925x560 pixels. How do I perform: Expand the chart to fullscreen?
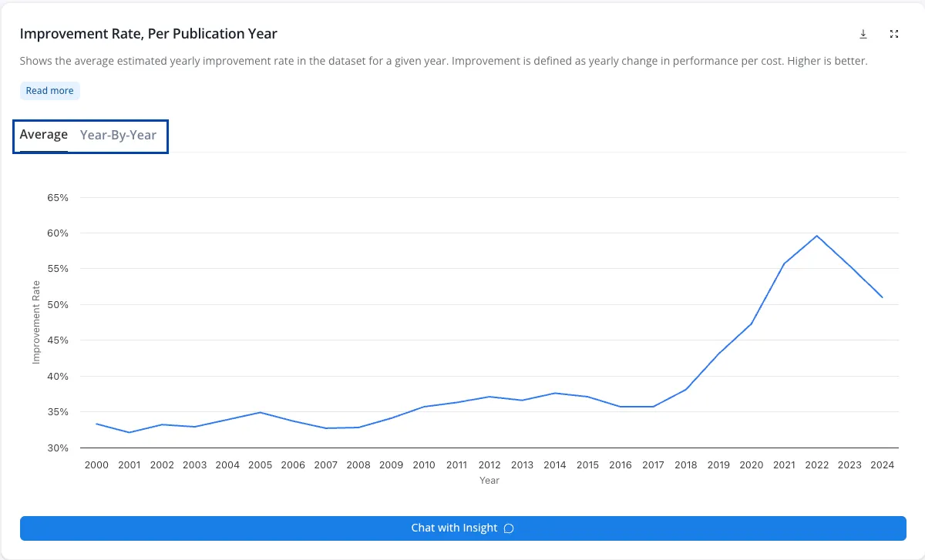[894, 34]
